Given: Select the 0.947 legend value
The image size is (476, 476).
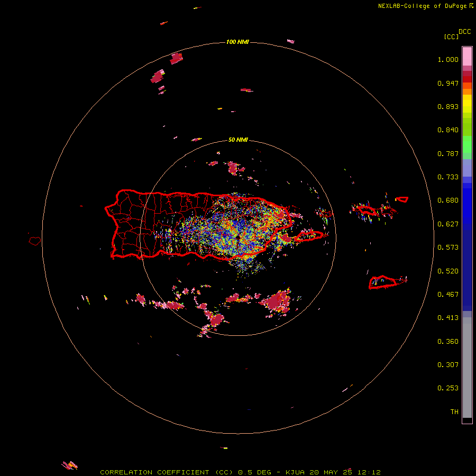Looking at the screenshot, I should [x=448, y=83].
